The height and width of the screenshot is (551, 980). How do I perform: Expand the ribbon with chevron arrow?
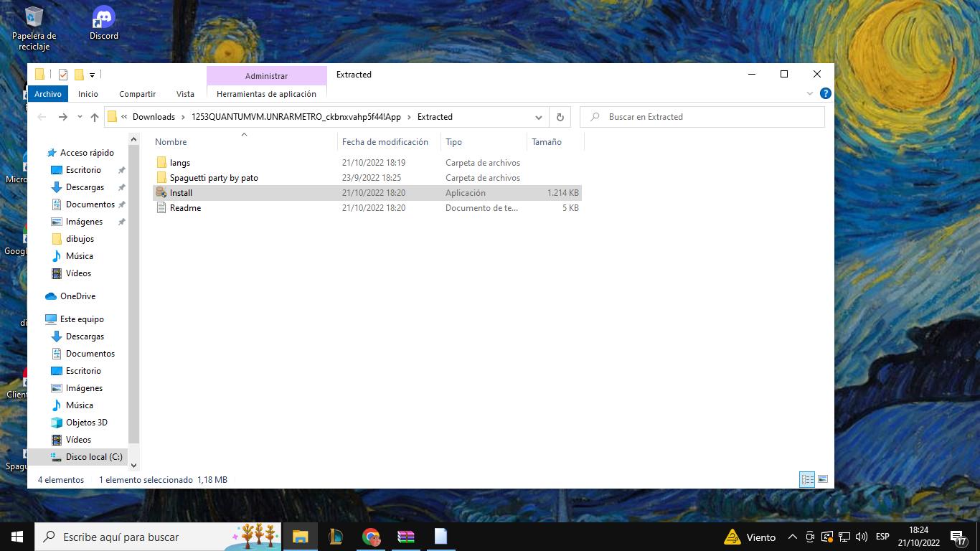(810, 93)
